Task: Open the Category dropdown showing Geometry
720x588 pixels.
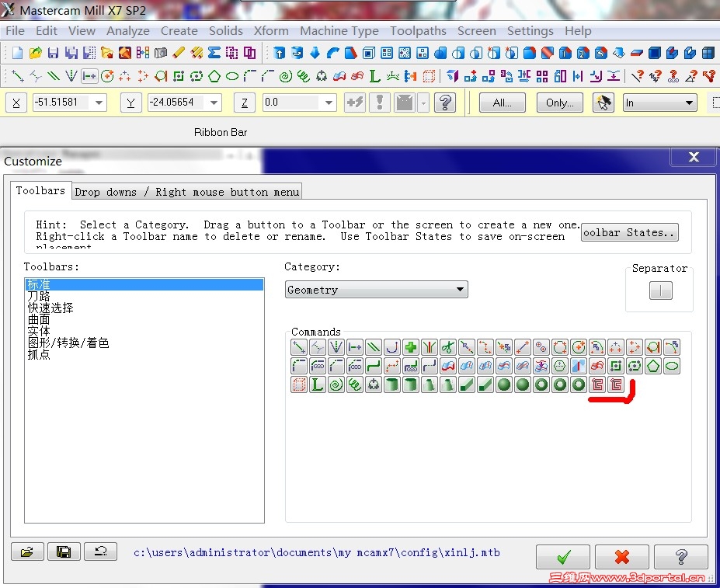Action: point(377,290)
